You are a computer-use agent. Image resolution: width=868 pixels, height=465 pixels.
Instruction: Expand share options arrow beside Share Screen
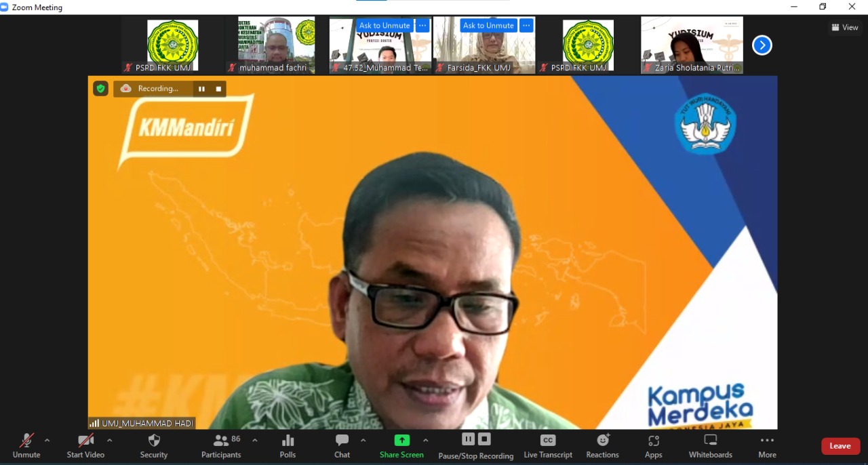(x=425, y=440)
